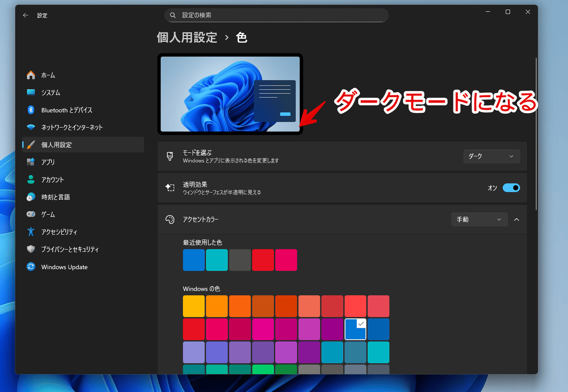568x392 pixels.
Task: Click 個人用設定 breadcrumb link
Action: click(x=187, y=37)
